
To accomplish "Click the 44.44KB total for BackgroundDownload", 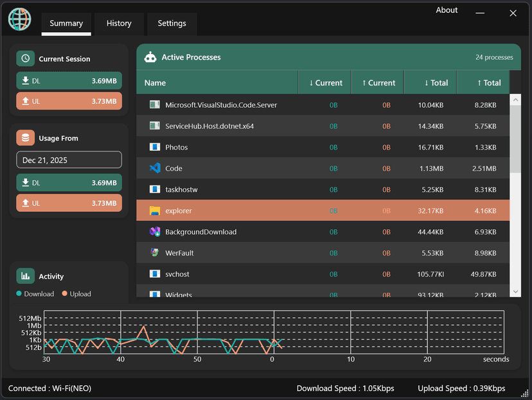I will 430,232.
